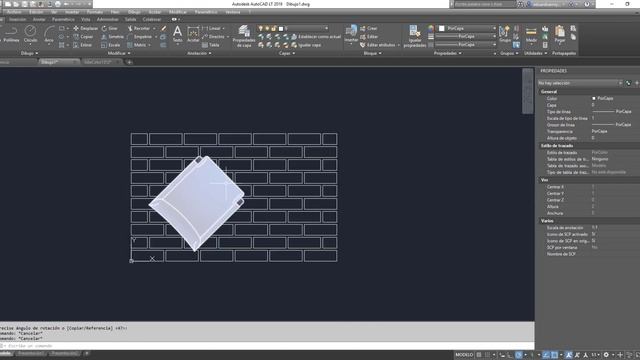This screenshot has width=640, height=360.
Task: Expand the Capas panel flyout
Action: tap(287, 53)
